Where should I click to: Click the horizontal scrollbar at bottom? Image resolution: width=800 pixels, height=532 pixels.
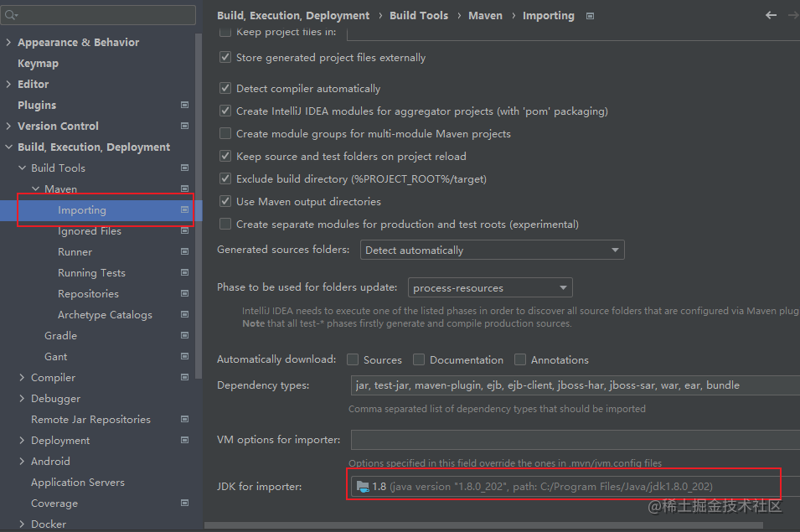tap(483, 525)
